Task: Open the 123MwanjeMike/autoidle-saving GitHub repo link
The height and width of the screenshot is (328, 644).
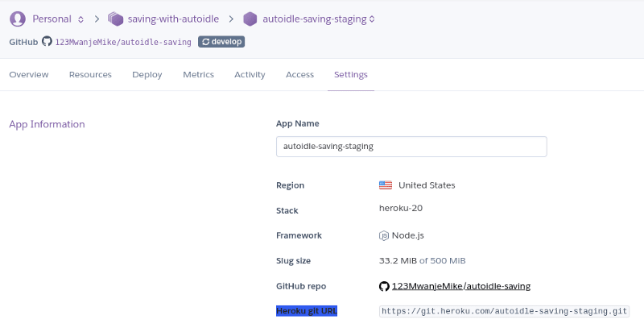Action: click(x=460, y=286)
